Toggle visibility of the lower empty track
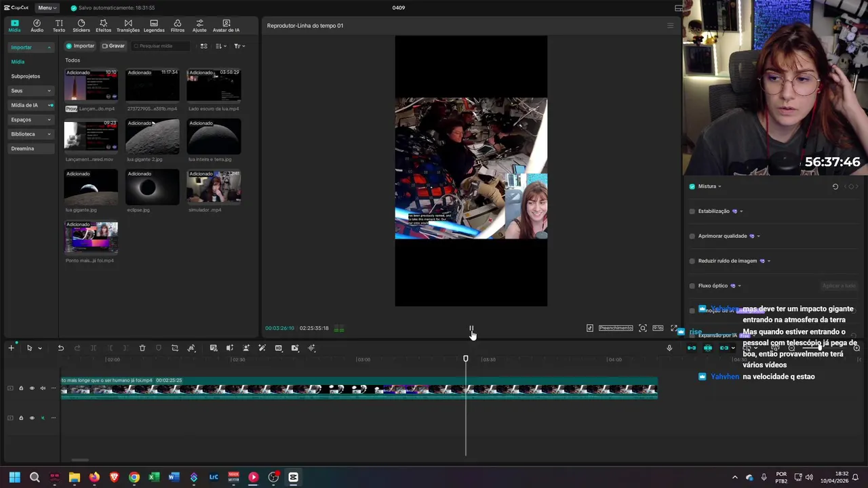Viewport: 868px width, 488px height. click(32, 418)
